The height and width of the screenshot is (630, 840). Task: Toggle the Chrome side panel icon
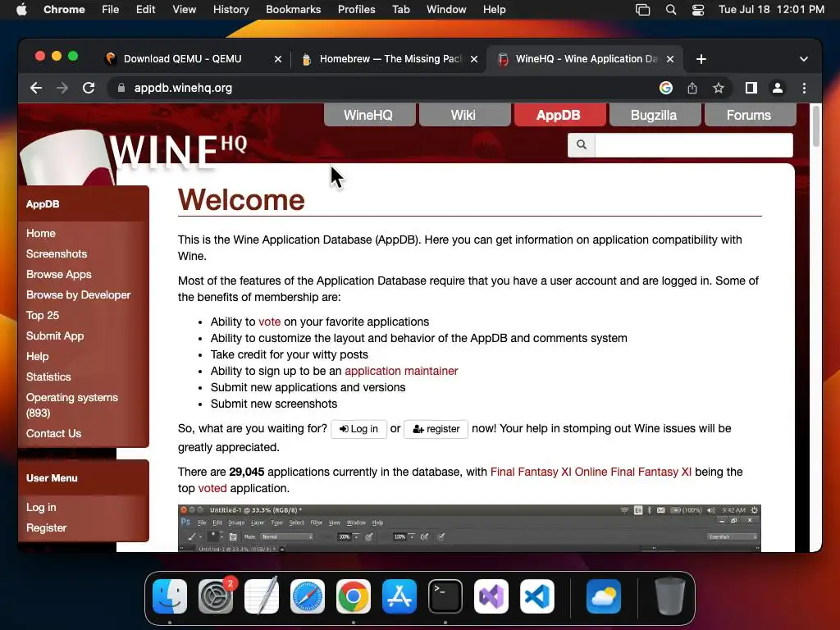click(x=751, y=88)
